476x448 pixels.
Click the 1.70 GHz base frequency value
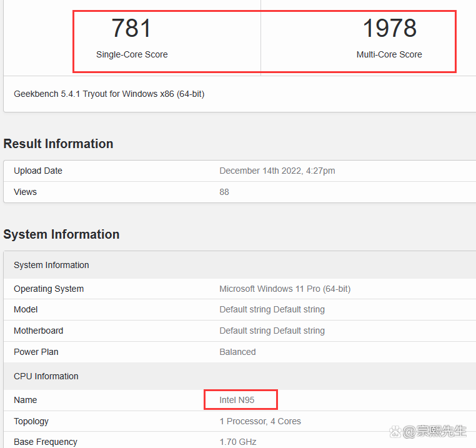[x=237, y=442]
